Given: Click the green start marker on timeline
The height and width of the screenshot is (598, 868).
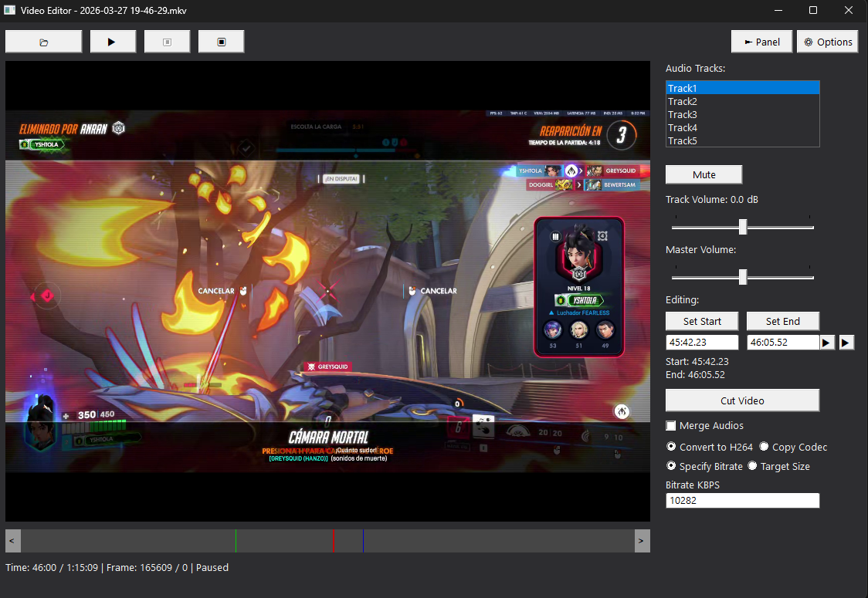Looking at the screenshot, I should click(236, 541).
